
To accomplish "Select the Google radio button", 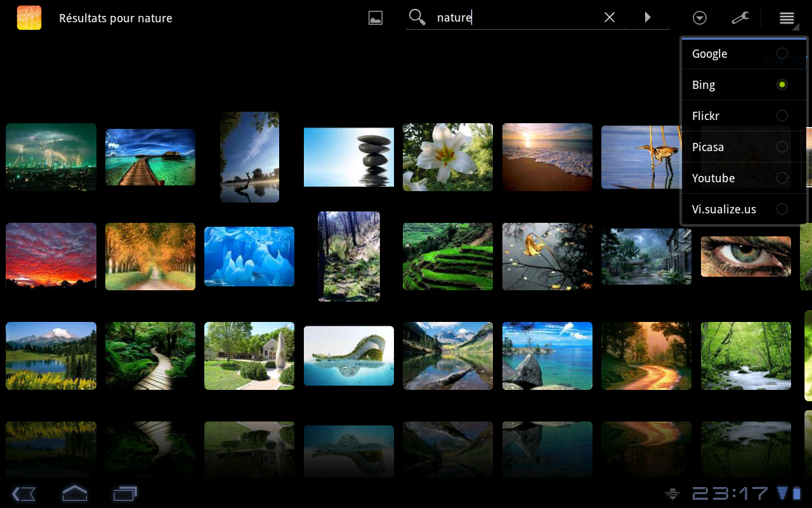I will (782, 54).
